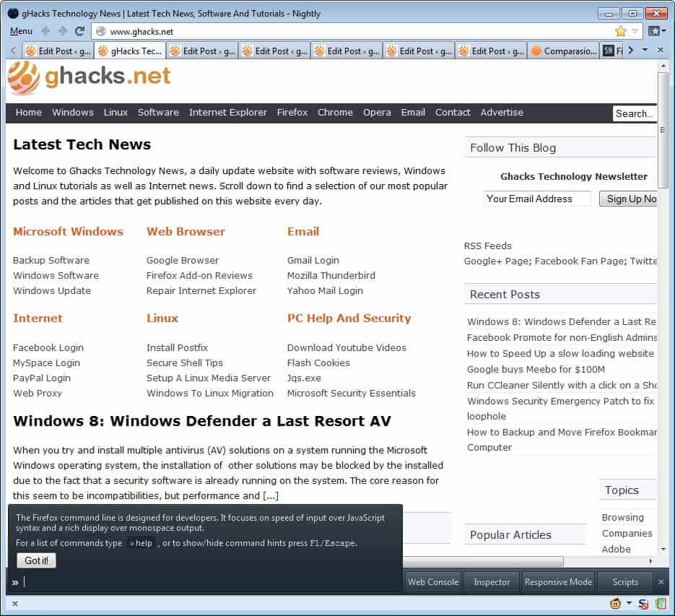Click the page reload icon in the address bar
This screenshot has height=616, width=675.
[79, 31]
